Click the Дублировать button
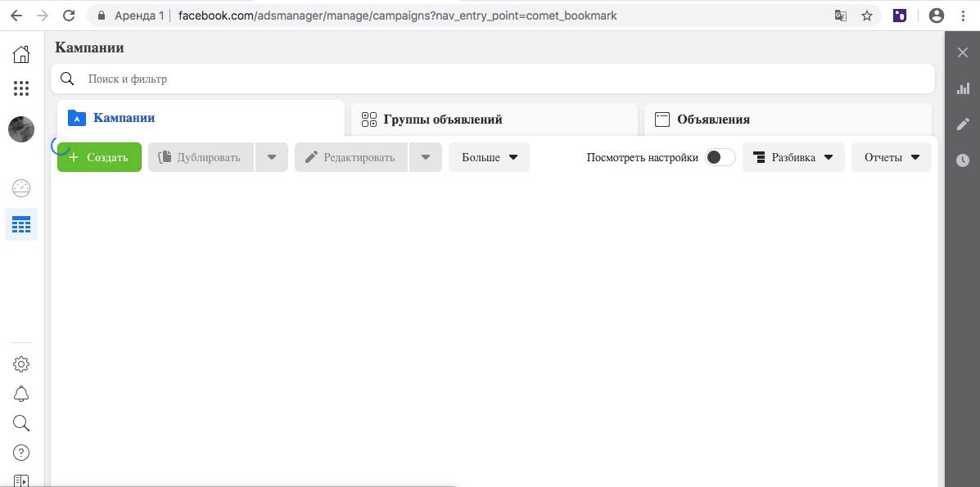Viewport: 980px width, 487px height. pyautogui.click(x=201, y=157)
